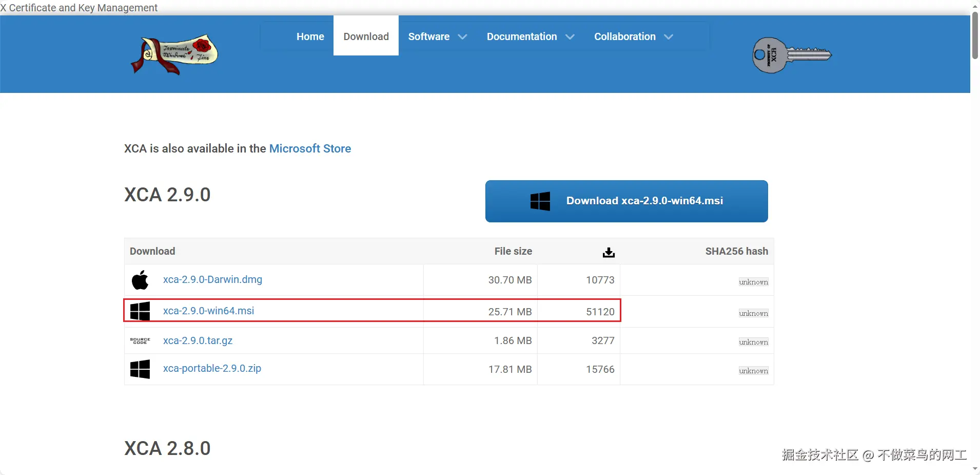Image resolution: width=980 pixels, height=475 pixels.
Task: Open the xca-2.9.0.tar.gz source link
Action: click(x=198, y=341)
